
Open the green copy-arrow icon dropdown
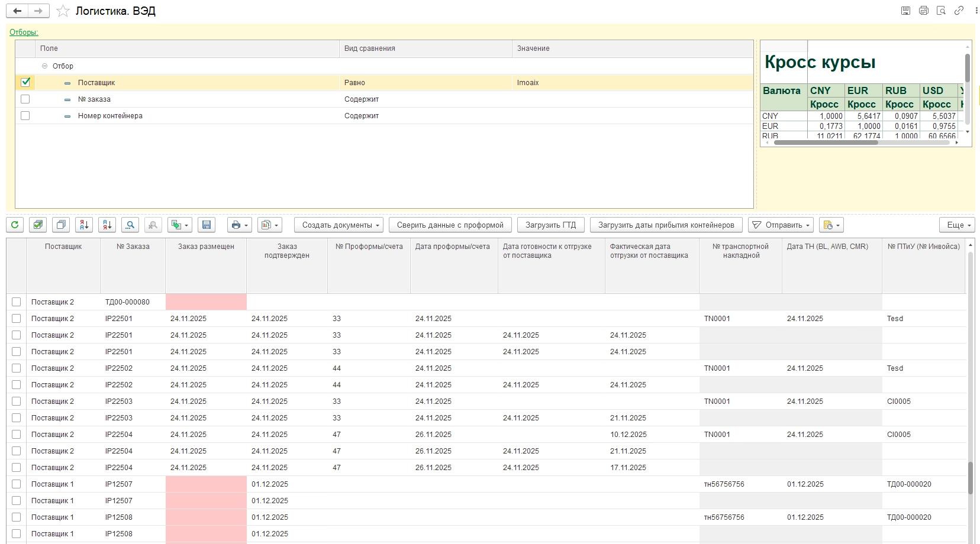pos(180,225)
